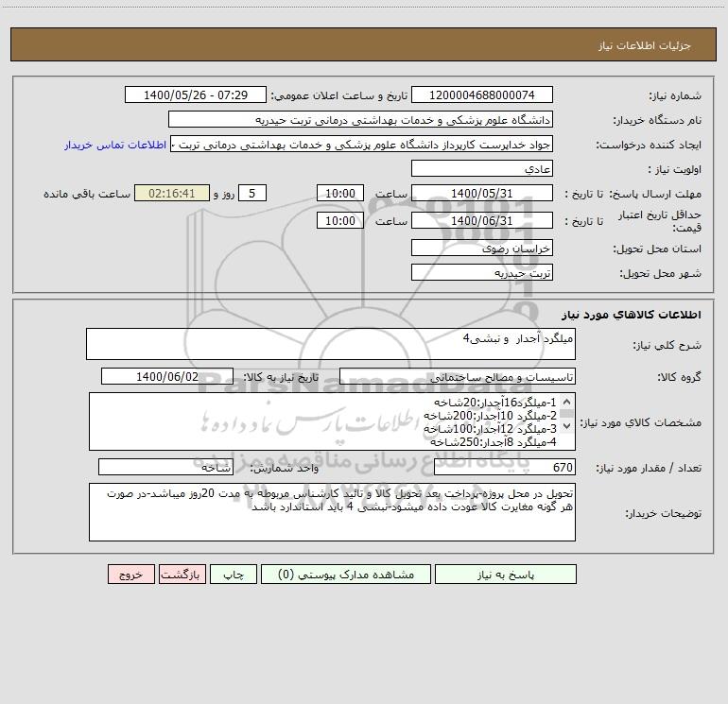Click the buyer notes text area
The image size is (728, 704).
332,512
